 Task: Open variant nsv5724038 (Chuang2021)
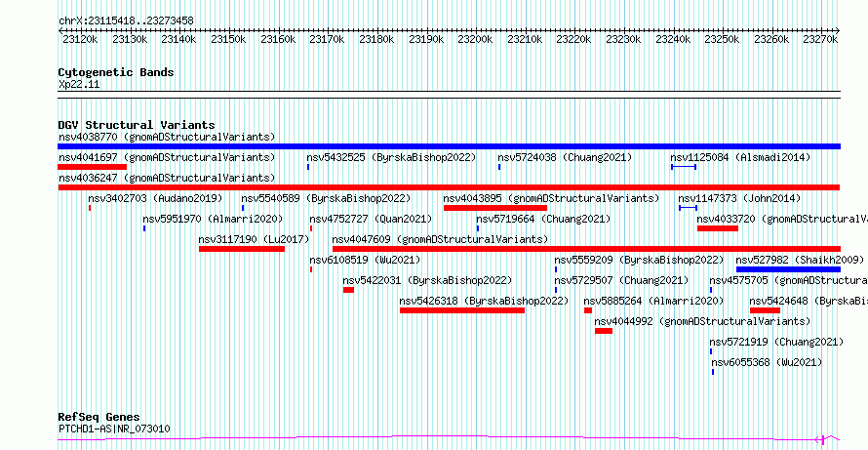pos(565,157)
